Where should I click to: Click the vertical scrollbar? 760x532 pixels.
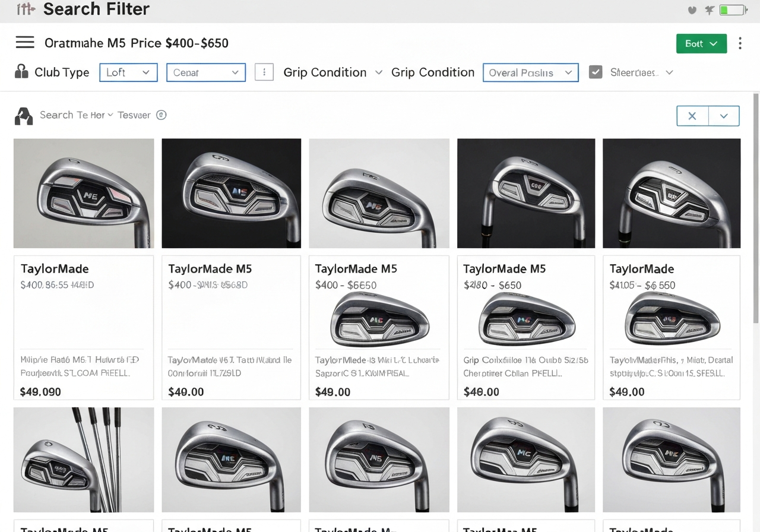[756, 208]
